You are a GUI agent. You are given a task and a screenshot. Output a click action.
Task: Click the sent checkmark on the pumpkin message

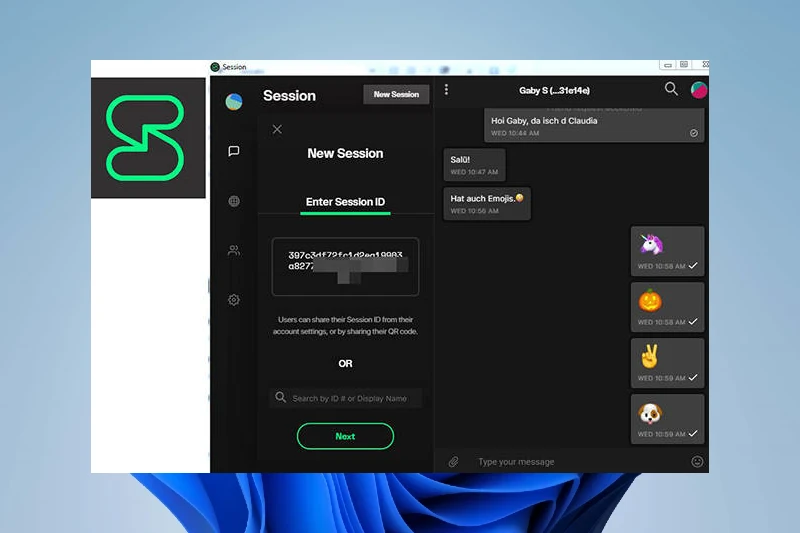(693, 322)
